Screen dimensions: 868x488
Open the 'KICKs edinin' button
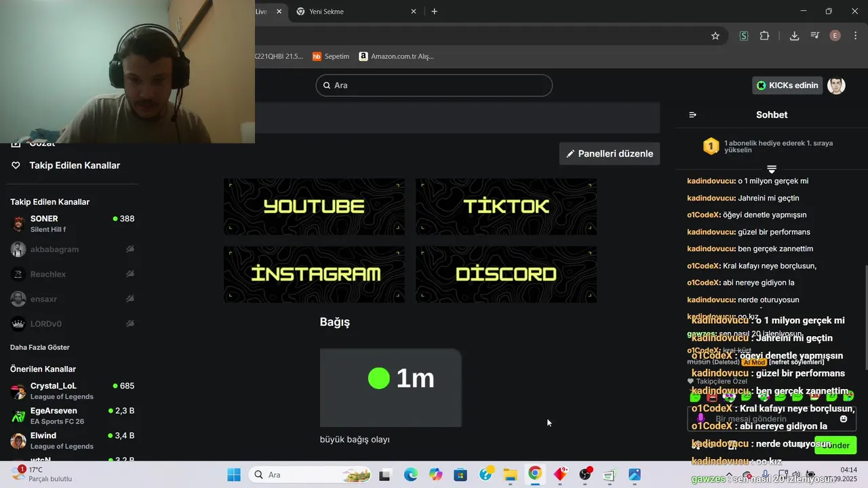[787, 85]
